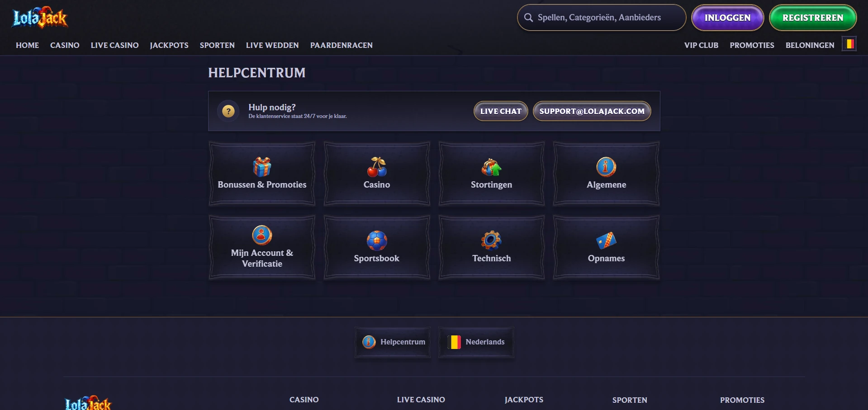Open the footer Helpcentrum button
The image size is (868, 410).
[x=393, y=342]
